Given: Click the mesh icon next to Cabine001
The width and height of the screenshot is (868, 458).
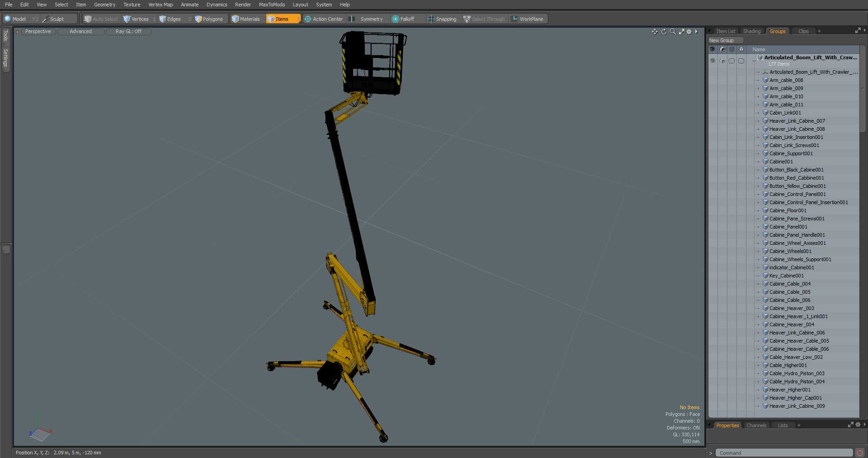Looking at the screenshot, I should point(765,162).
